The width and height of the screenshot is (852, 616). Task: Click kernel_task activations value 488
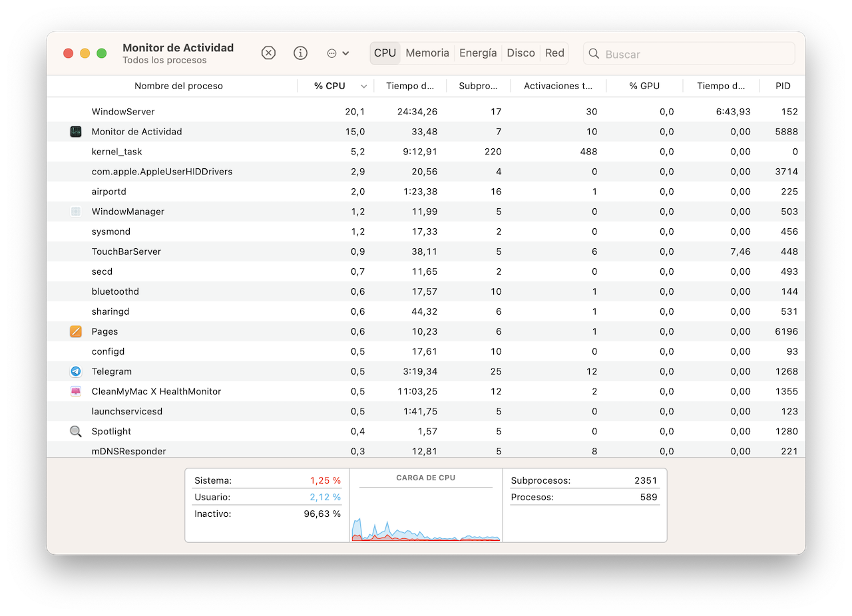[x=588, y=152]
